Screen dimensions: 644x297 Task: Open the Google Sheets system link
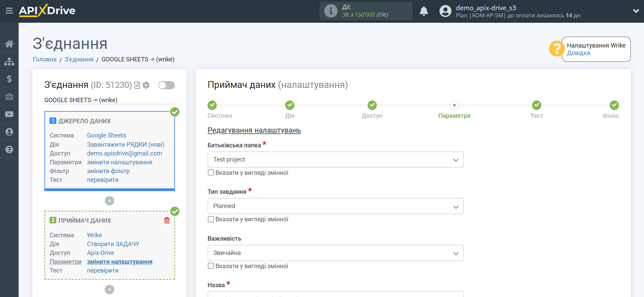(106, 135)
